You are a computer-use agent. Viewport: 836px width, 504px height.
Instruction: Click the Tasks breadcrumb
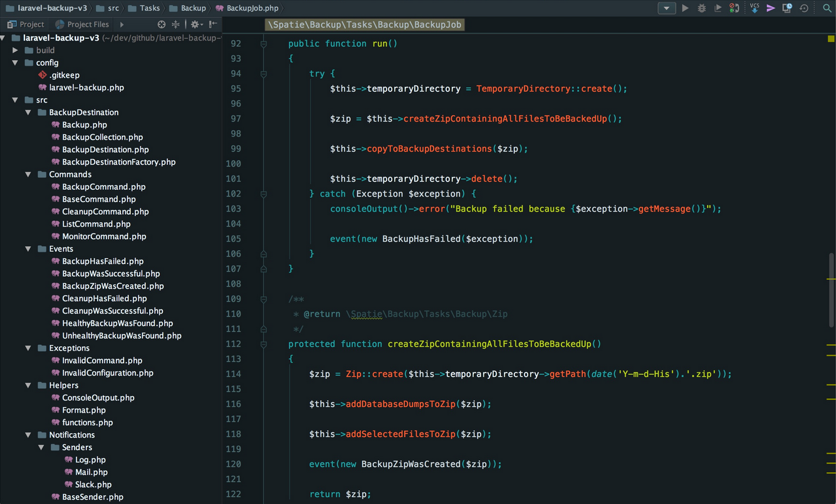tap(144, 8)
